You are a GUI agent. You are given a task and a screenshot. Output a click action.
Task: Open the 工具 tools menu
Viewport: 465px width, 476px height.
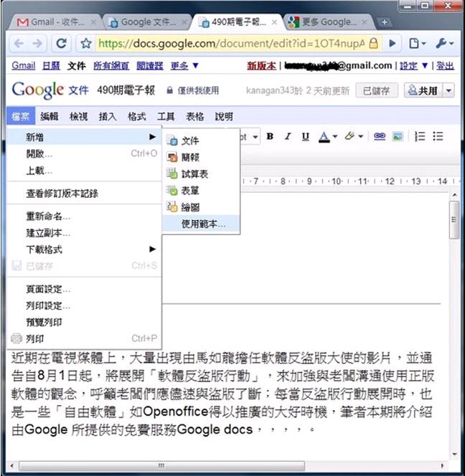point(166,116)
